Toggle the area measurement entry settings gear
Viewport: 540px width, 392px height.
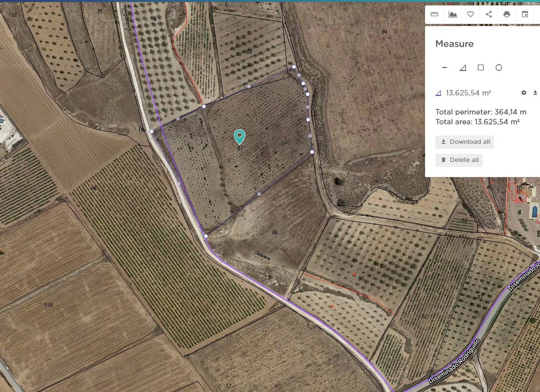pyautogui.click(x=524, y=92)
